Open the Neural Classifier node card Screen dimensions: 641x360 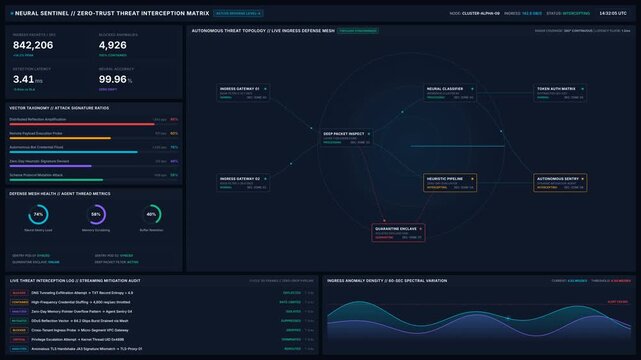click(x=450, y=93)
